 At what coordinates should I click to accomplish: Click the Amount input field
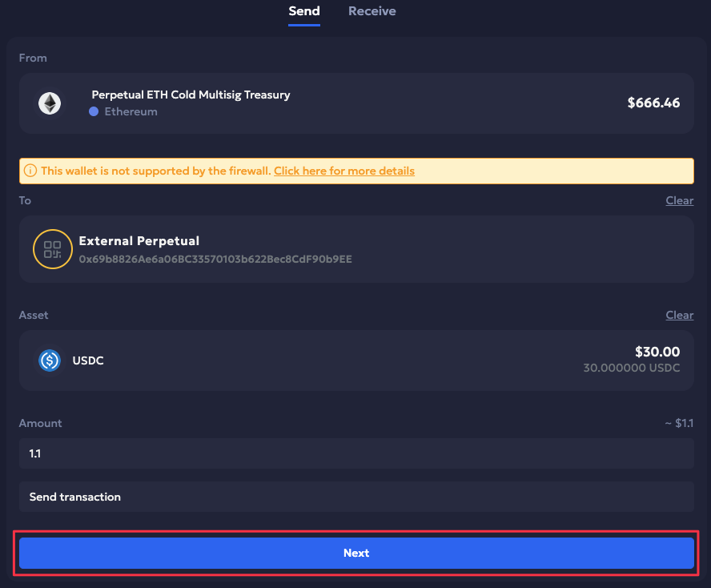coord(356,453)
